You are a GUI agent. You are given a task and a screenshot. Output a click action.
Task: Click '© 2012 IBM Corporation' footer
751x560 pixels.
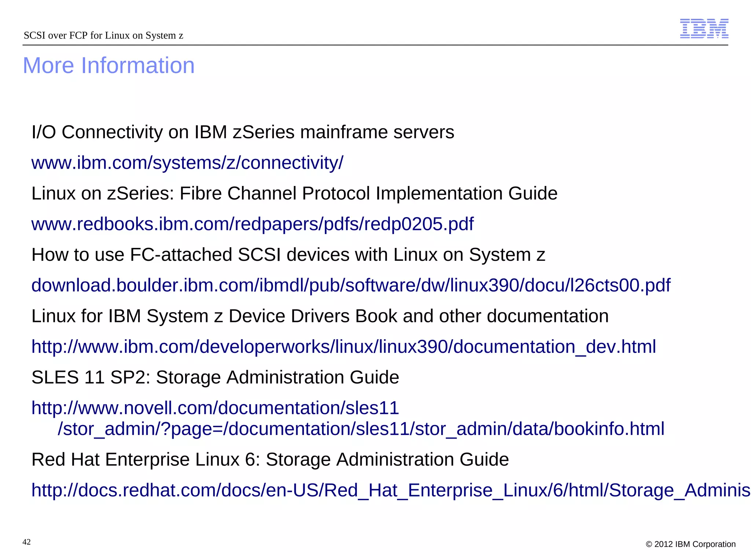point(690,544)
